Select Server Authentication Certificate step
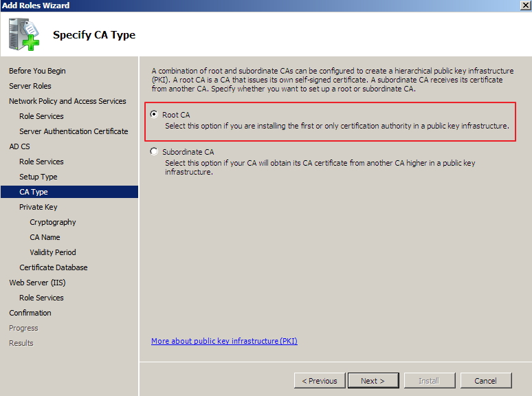Image resolution: width=532 pixels, height=396 pixels. point(74,131)
